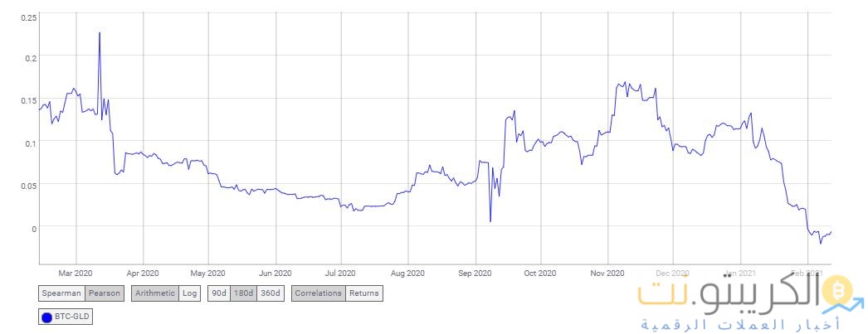Viewport: 868px width, 334px height.
Task: Enable the Arithmetic scale option
Action: [x=154, y=293]
